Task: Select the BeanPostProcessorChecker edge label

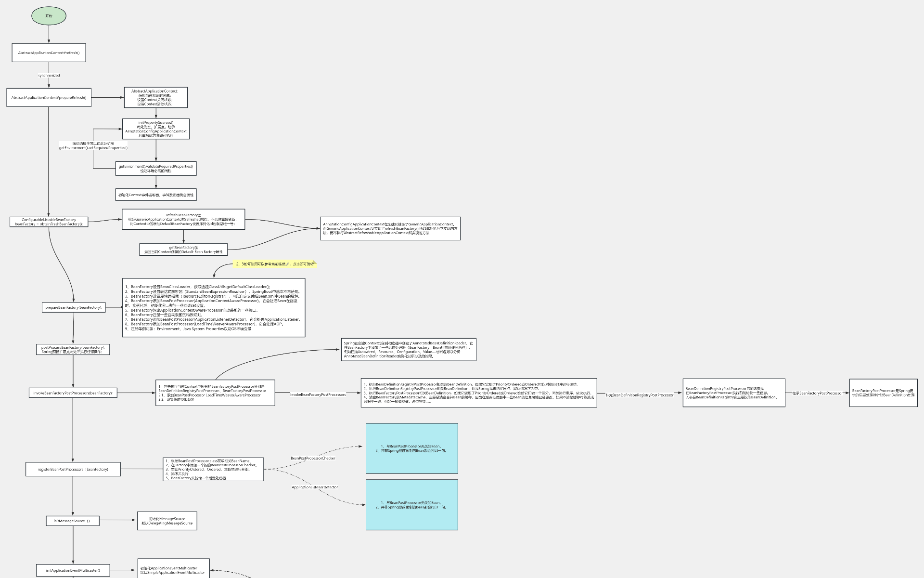Action: [313, 458]
